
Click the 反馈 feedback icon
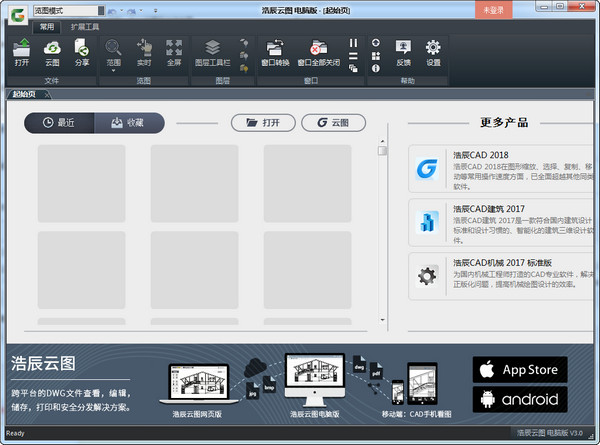(403, 50)
